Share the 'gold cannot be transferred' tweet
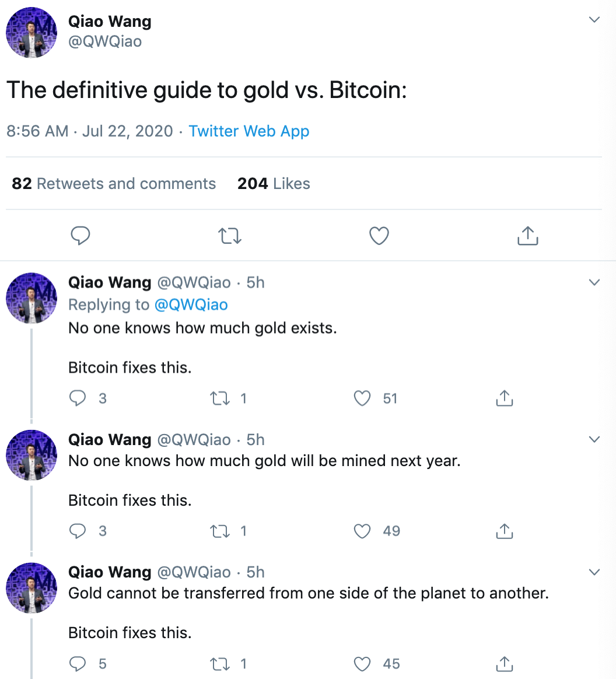The image size is (616, 679). [504, 663]
